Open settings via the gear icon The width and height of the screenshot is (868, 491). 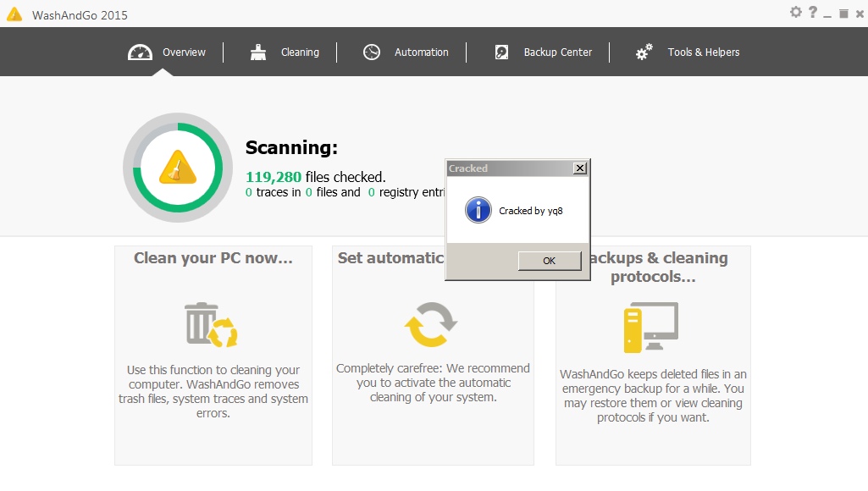795,12
